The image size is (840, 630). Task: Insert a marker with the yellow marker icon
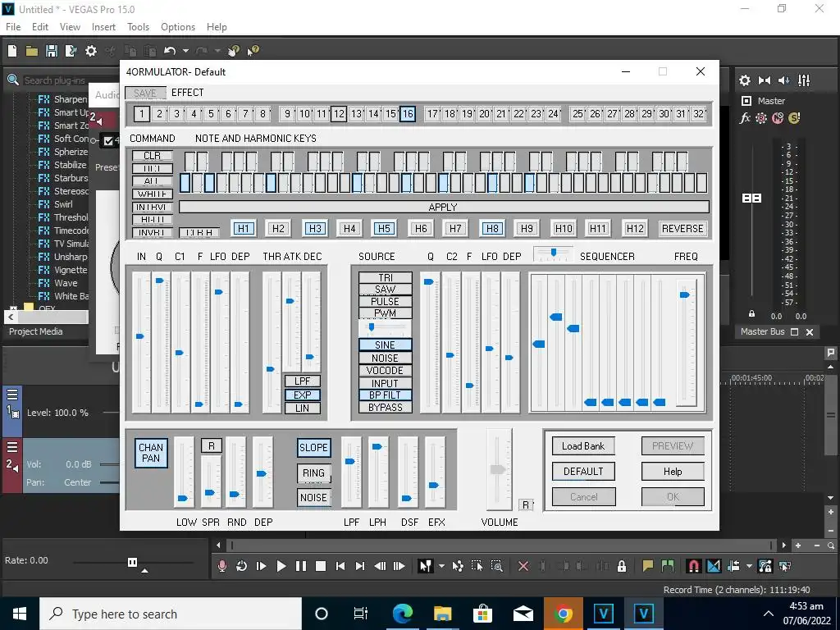tap(648, 566)
